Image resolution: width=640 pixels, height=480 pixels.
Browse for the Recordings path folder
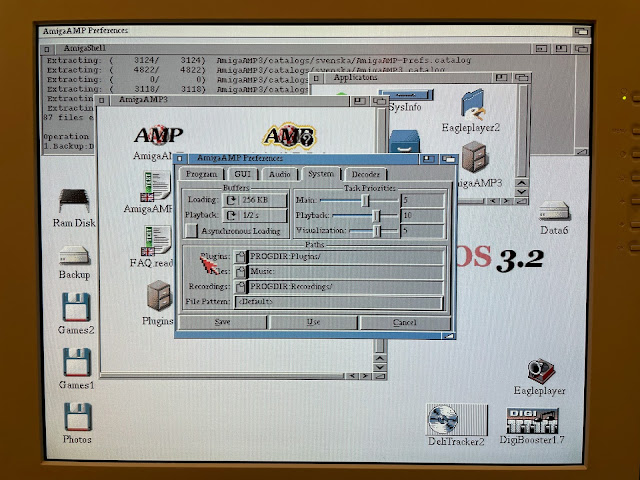(x=241, y=287)
